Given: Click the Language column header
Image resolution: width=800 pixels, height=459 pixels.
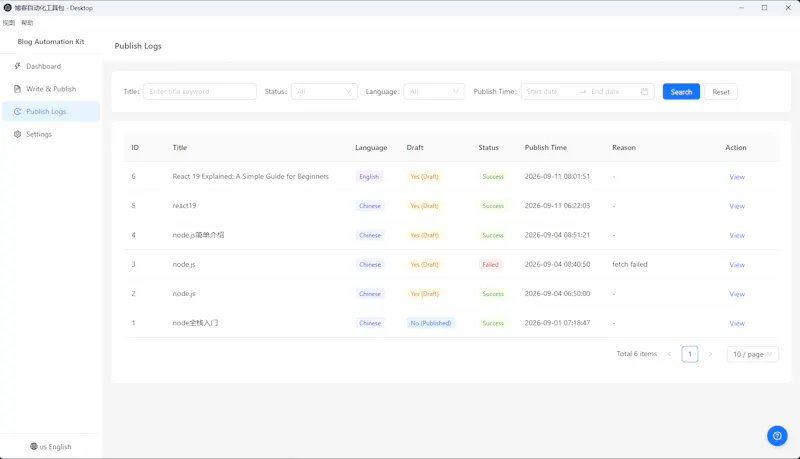Looking at the screenshot, I should [371, 148].
